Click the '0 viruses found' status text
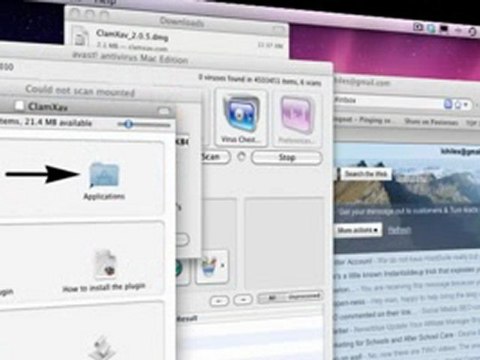The image size is (480, 360). (x=260, y=80)
